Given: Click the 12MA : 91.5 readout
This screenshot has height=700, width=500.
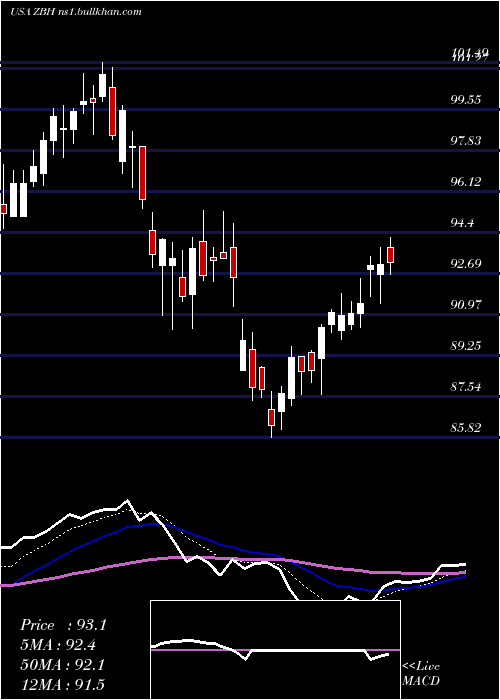Looking at the screenshot, I should [x=63, y=684].
